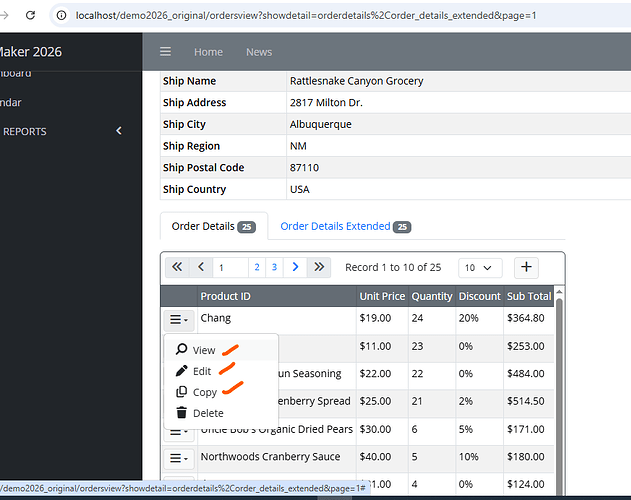Click the $30.00 unit price cell

382,429
